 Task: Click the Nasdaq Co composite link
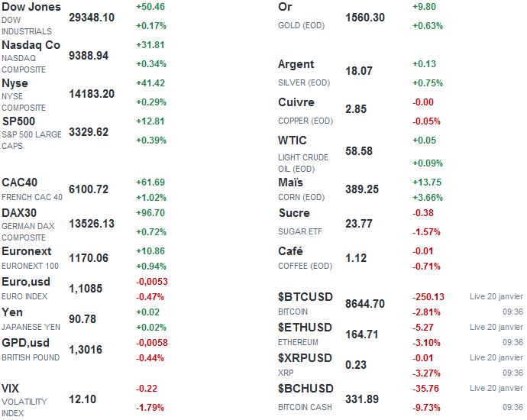[x=31, y=46]
